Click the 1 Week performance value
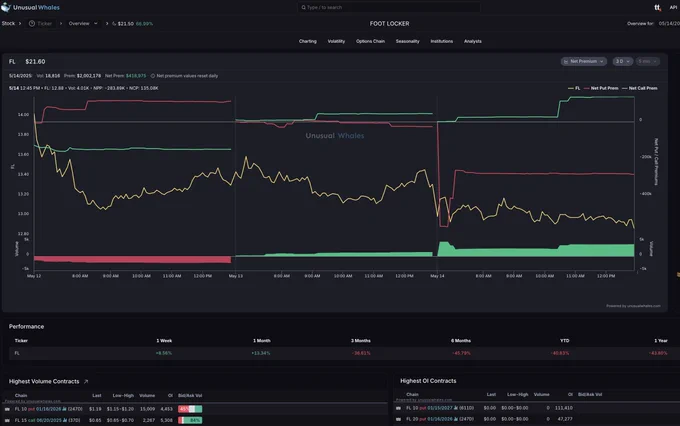Image resolution: width=680 pixels, height=426 pixels. tap(163, 353)
